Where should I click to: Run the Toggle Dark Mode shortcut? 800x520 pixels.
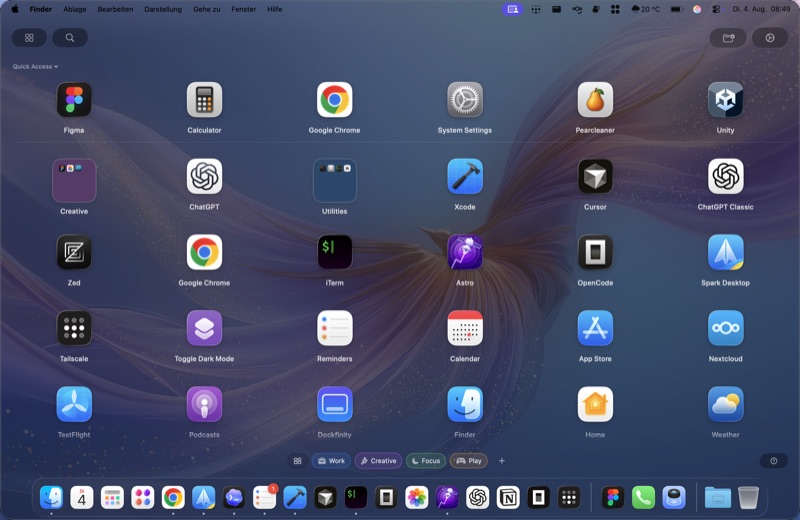[204, 328]
